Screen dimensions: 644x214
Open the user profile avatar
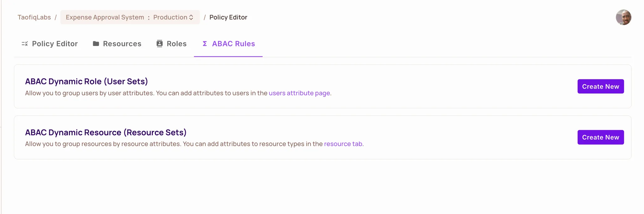pos(623,17)
